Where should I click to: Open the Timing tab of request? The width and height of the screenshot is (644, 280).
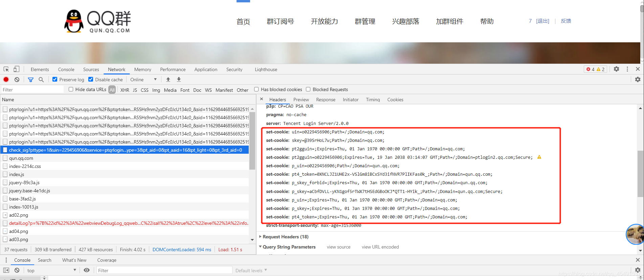tap(373, 100)
